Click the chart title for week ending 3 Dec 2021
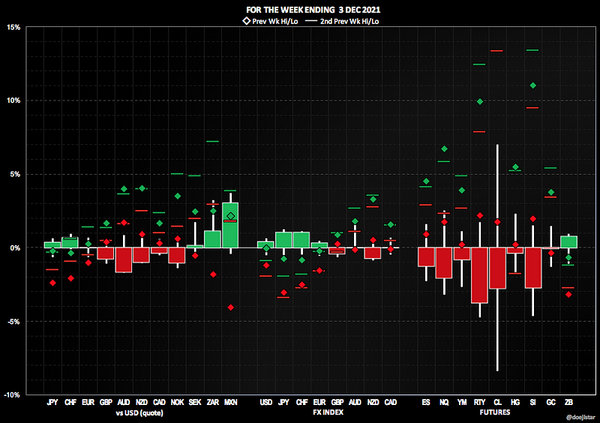The height and width of the screenshot is (423, 600). (299, 8)
